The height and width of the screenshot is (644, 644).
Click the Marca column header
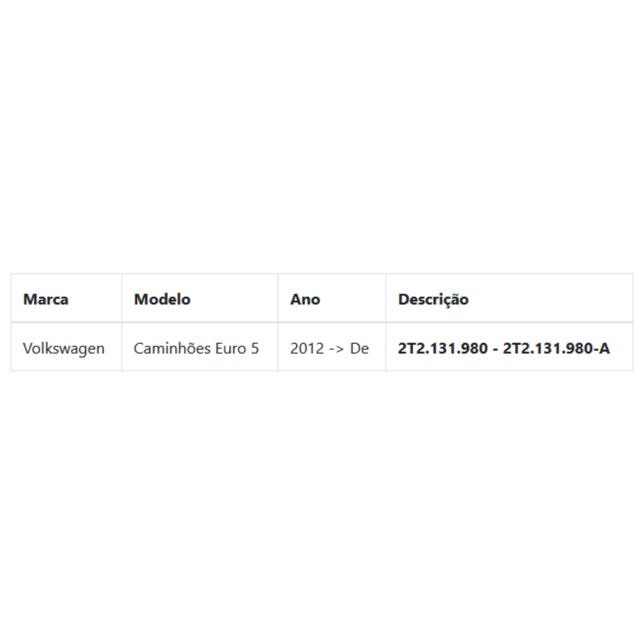click(46, 299)
